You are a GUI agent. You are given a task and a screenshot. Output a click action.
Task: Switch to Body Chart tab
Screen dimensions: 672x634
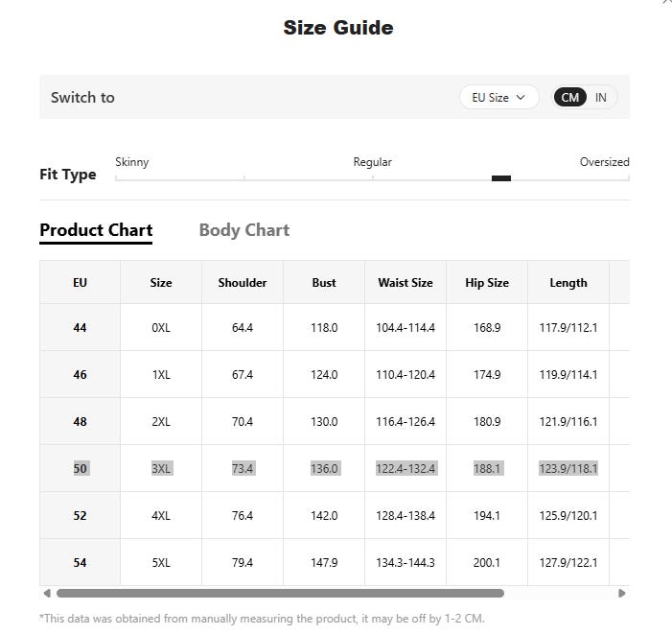[244, 230]
